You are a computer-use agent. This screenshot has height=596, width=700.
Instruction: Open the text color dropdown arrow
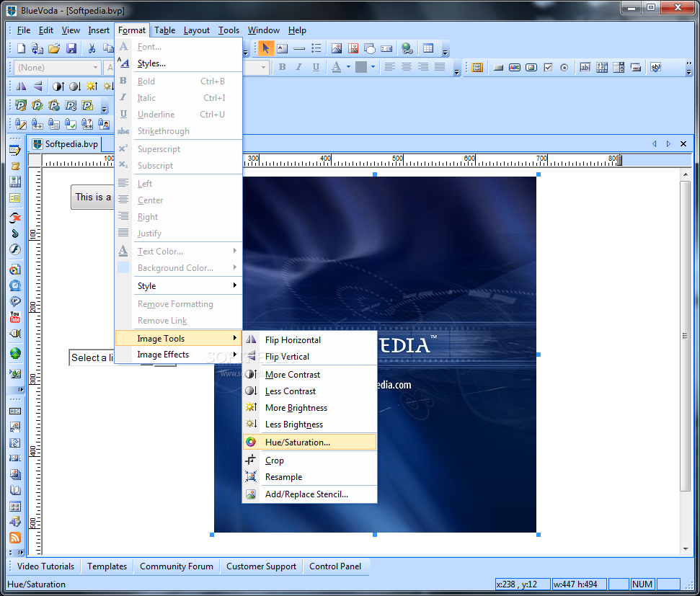click(348, 68)
